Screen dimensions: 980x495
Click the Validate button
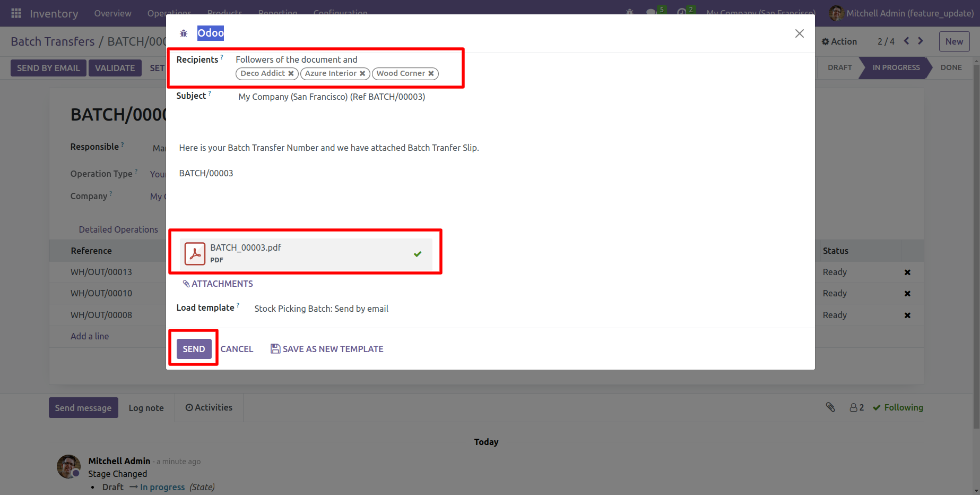point(115,68)
